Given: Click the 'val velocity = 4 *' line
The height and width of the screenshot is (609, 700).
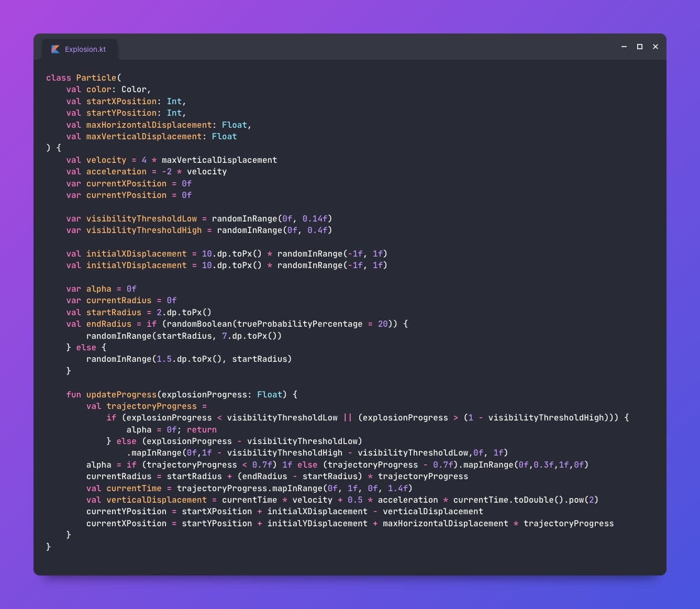Looking at the screenshot, I should click(x=172, y=160).
